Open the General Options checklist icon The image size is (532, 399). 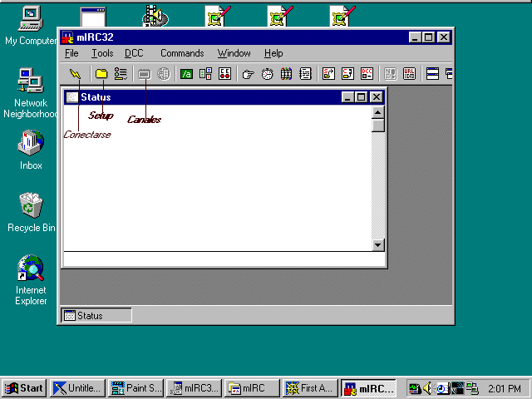pos(121,74)
